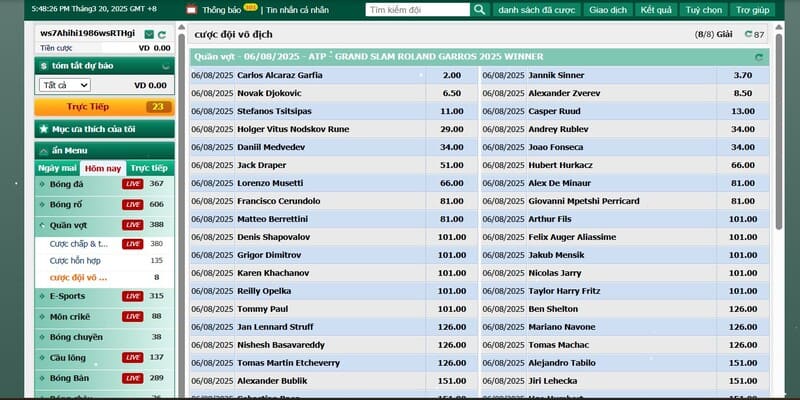Open the Tuỳ chọn menu
This screenshot has width=800, height=400.
(x=704, y=10)
